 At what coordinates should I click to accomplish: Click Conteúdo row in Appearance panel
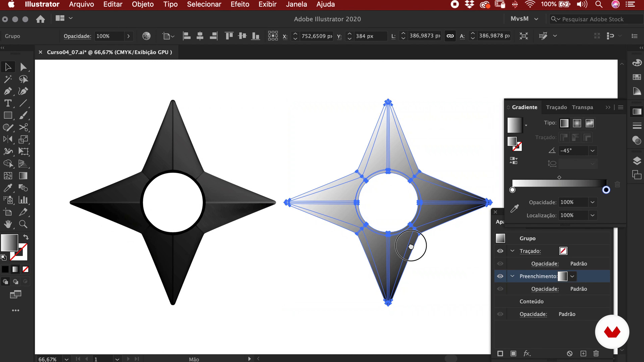click(552, 301)
